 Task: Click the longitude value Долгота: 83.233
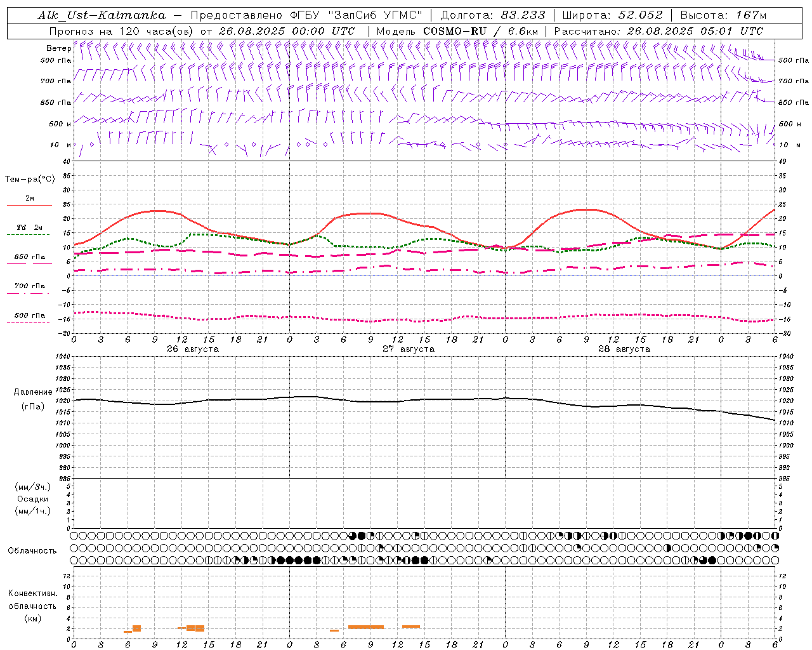(492, 15)
